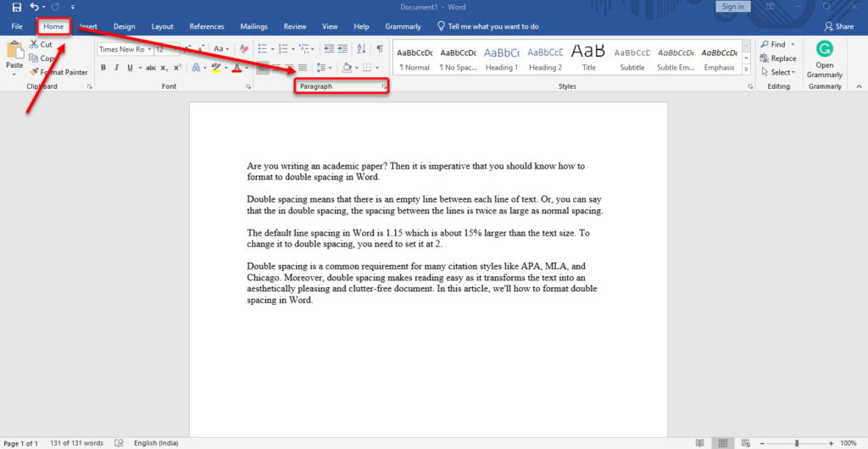Viewport: 868px width, 449px height.
Task: Apply paragraph shading
Action: 347,68
